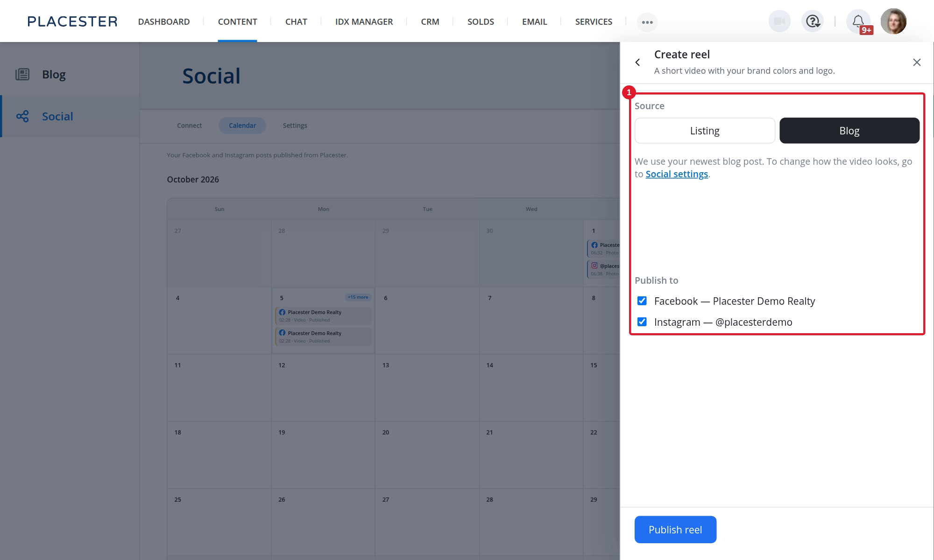
Task: Click the video camera icon
Action: [779, 21]
